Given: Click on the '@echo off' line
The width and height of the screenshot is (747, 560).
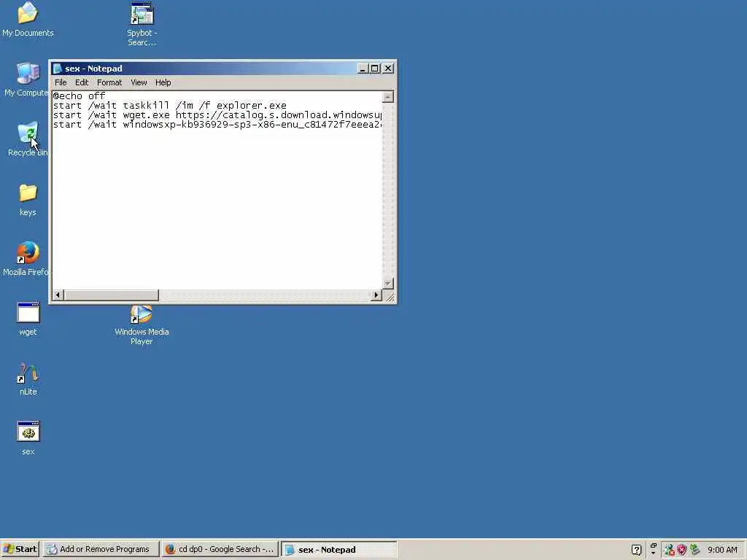Looking at the screenshot, I should pyautogui.click(x=79, y=96).
